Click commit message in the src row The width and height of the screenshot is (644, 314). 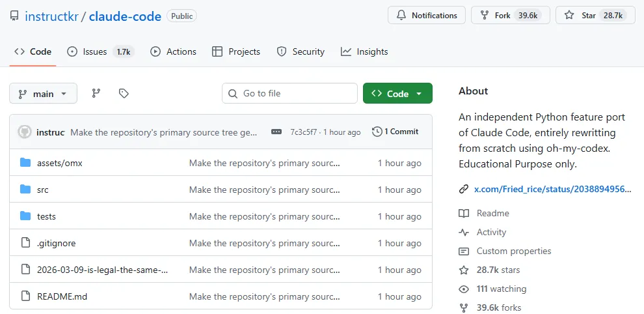265,190
